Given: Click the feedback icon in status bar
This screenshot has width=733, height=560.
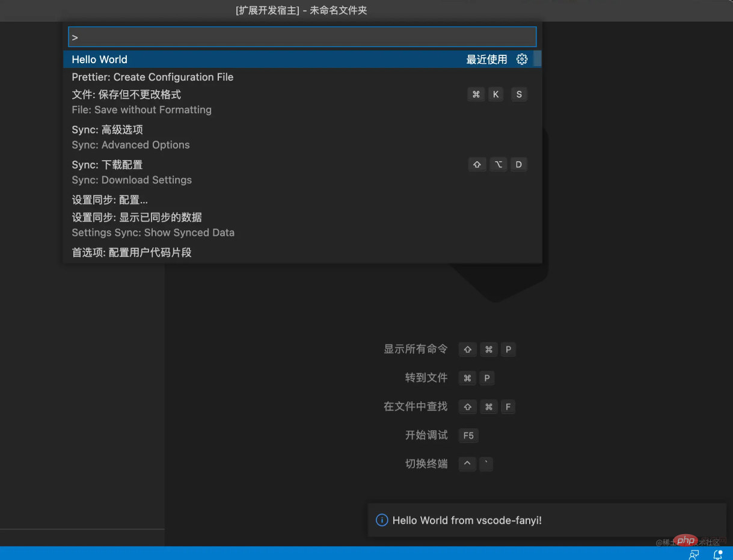Looking at the screenshot, I should (x=694, y=554).
